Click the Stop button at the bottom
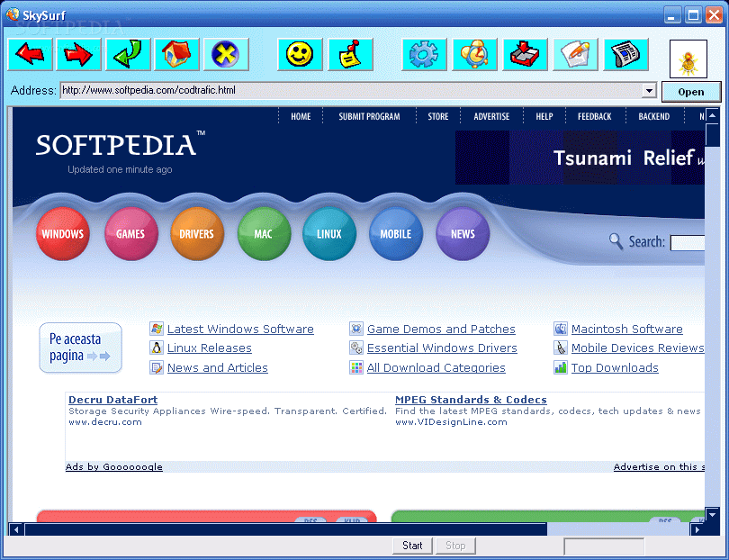The height and width of the screenshot is (560, 729). (x=455, y=546)
